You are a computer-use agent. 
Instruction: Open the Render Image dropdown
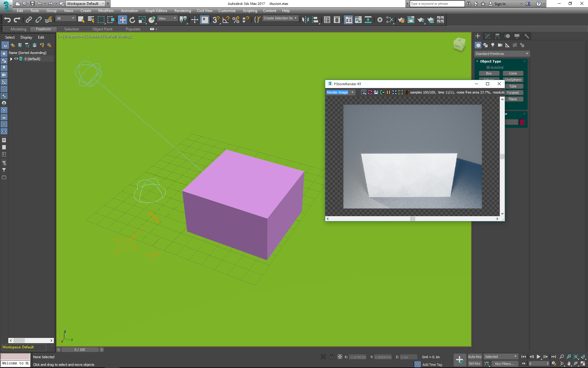(352, 92)
